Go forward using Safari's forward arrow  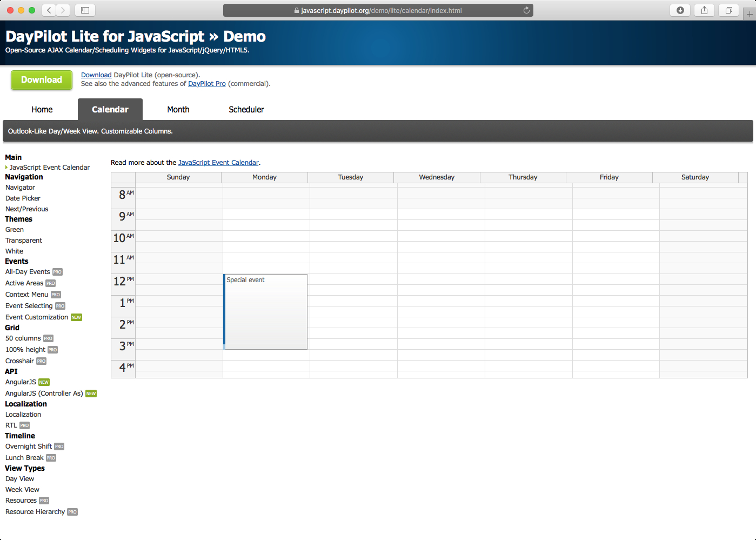click(x=63, y=10)
